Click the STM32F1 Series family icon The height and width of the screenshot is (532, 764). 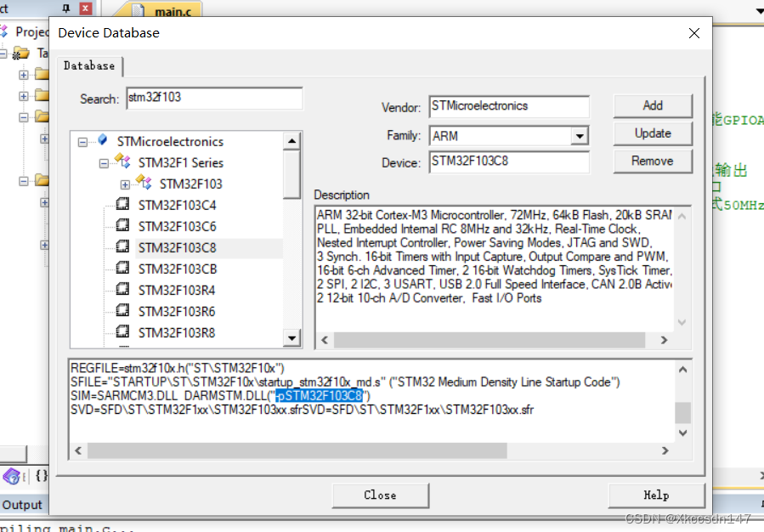[x=122, y=161]
